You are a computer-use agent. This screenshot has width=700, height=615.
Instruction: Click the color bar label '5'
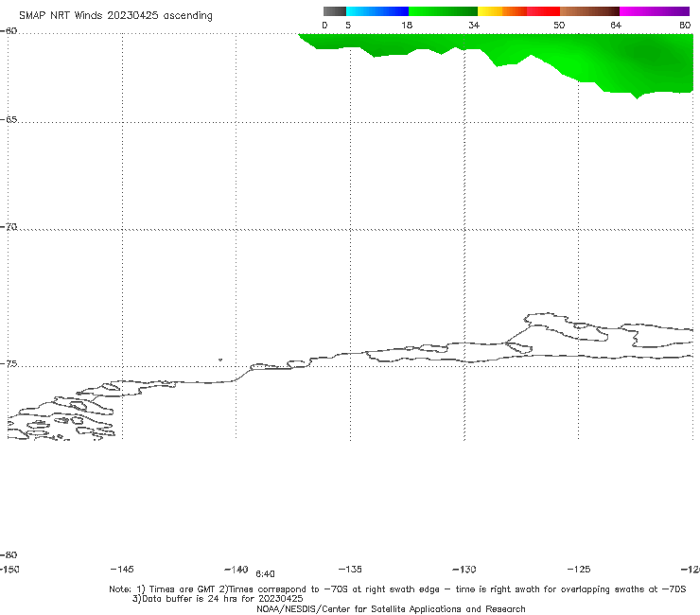[348, 26]
